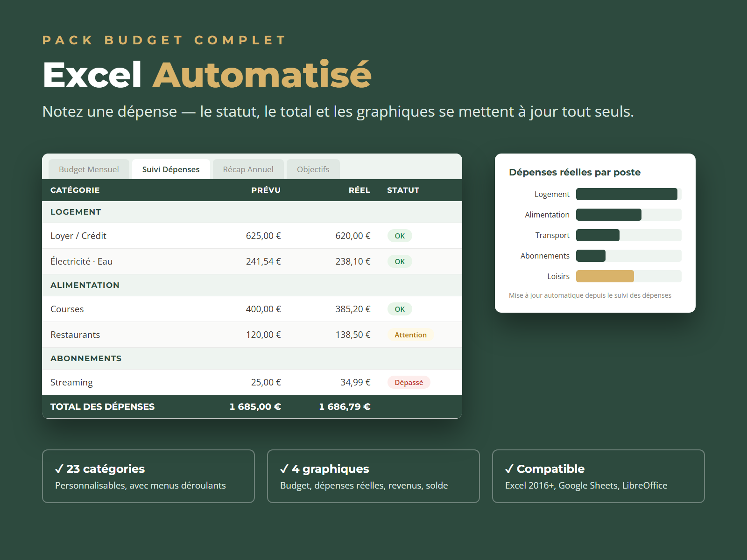Viewport: 747px width, 560px height.
Task: Click the Restaurants row label
Action: tap(75, 335)
